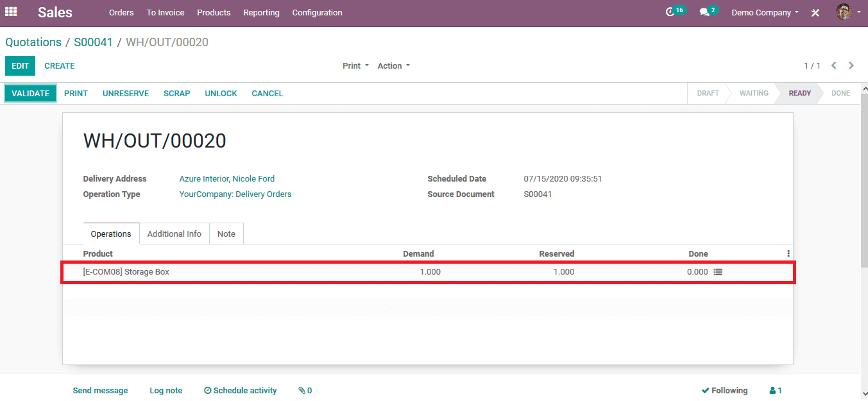Click the SCRAP button
868x401 pixels.
[x=176, y=94]
